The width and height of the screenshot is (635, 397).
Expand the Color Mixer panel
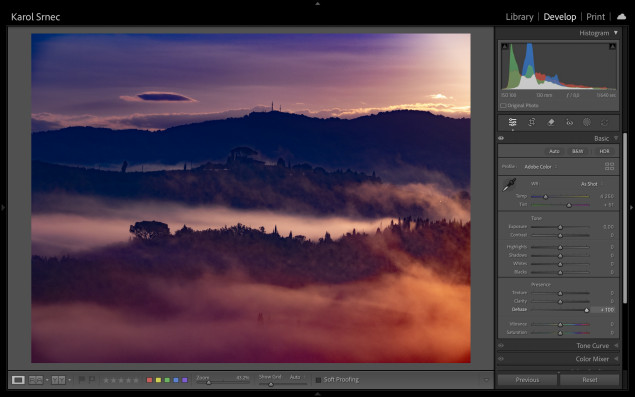pyautogui.click(x=616, y=359)
